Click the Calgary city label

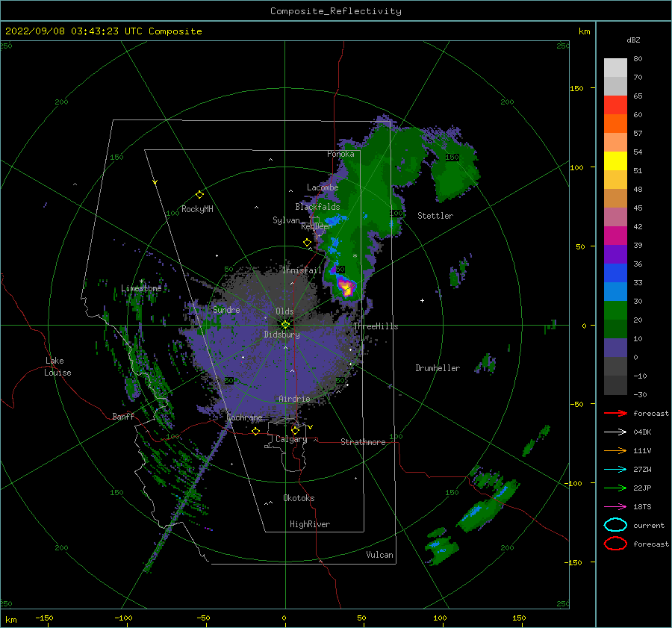[x=291, y=439]
